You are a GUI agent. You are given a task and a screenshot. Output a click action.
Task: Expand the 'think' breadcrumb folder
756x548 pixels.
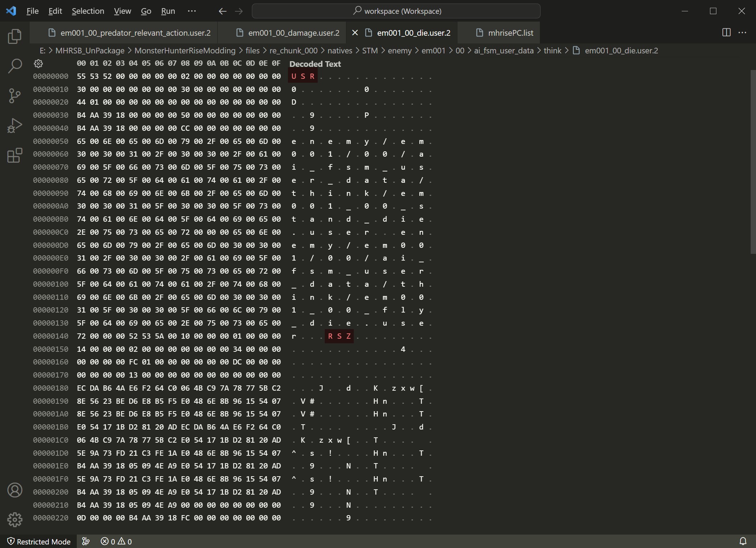(x=552, y=51)
